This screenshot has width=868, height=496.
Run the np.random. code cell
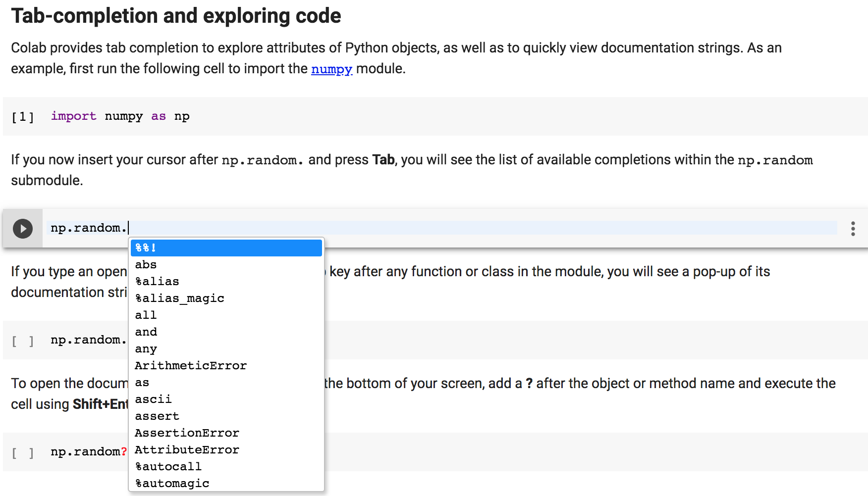coord(22,228)
